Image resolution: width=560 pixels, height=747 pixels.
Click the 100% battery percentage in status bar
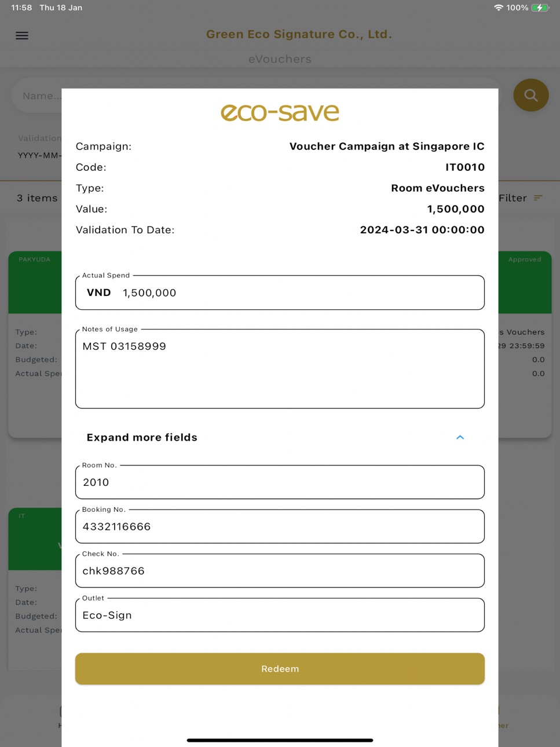(517, 8)
